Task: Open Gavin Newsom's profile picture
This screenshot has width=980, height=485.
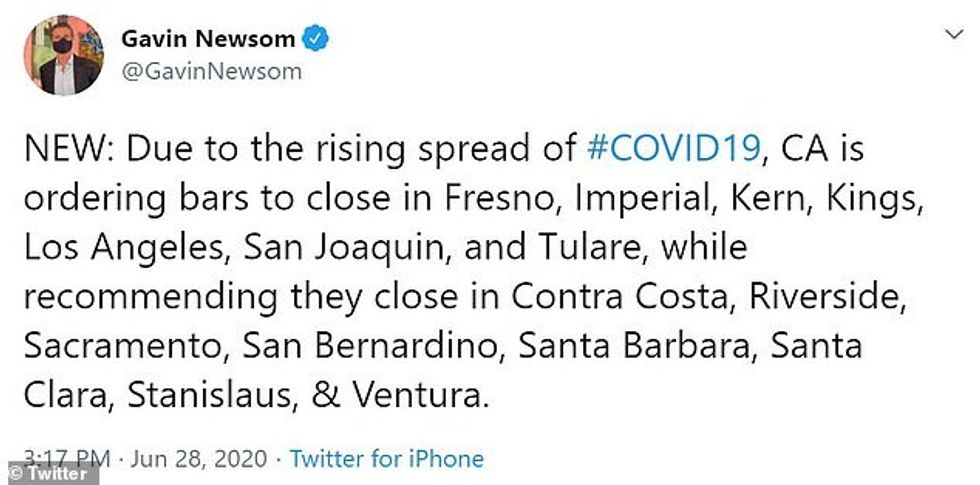Action: 62,56
